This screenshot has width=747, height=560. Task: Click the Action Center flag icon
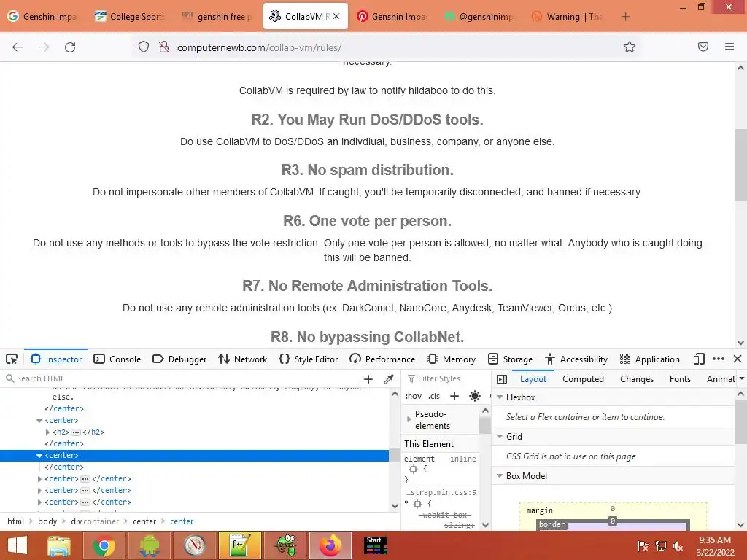point(643,546)
